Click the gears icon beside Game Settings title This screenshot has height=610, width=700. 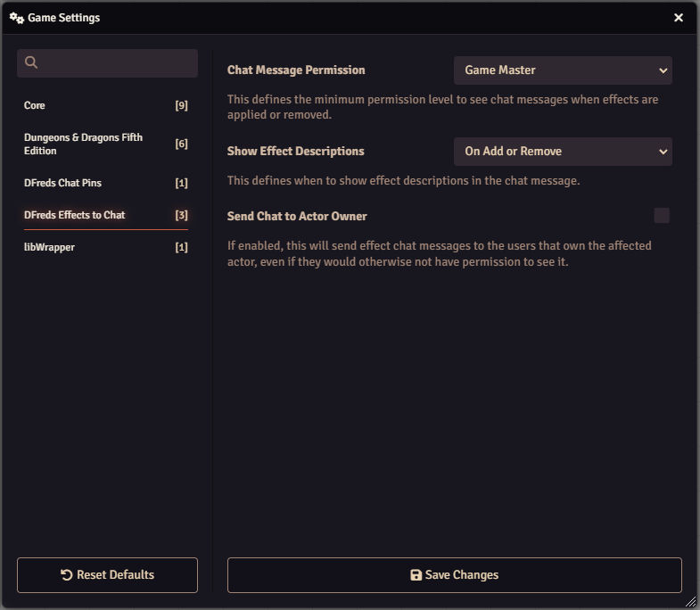pyautogui.click(x=16, y=18)
